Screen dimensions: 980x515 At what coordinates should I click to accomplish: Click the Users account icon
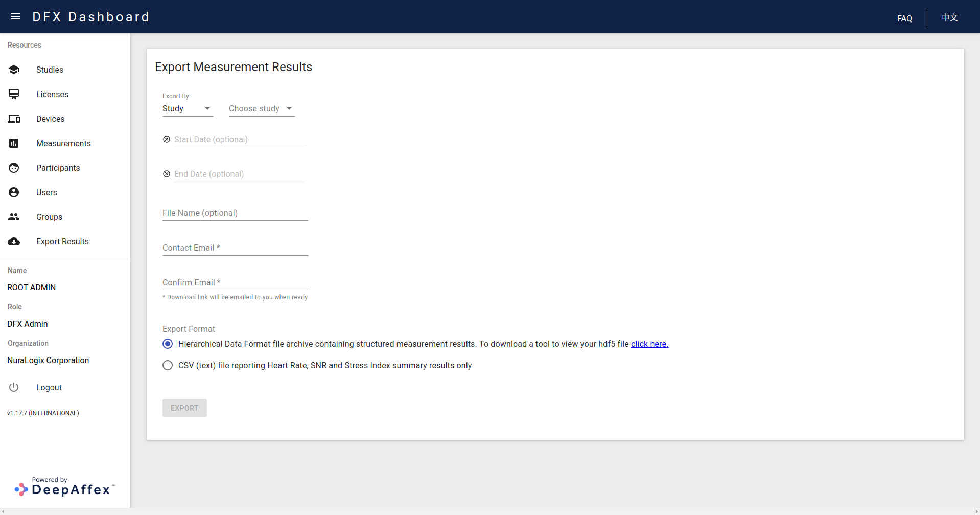pos(14,192)
